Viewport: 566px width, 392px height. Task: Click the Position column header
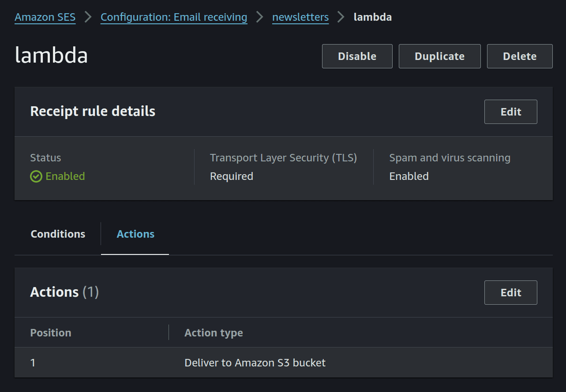51,333
